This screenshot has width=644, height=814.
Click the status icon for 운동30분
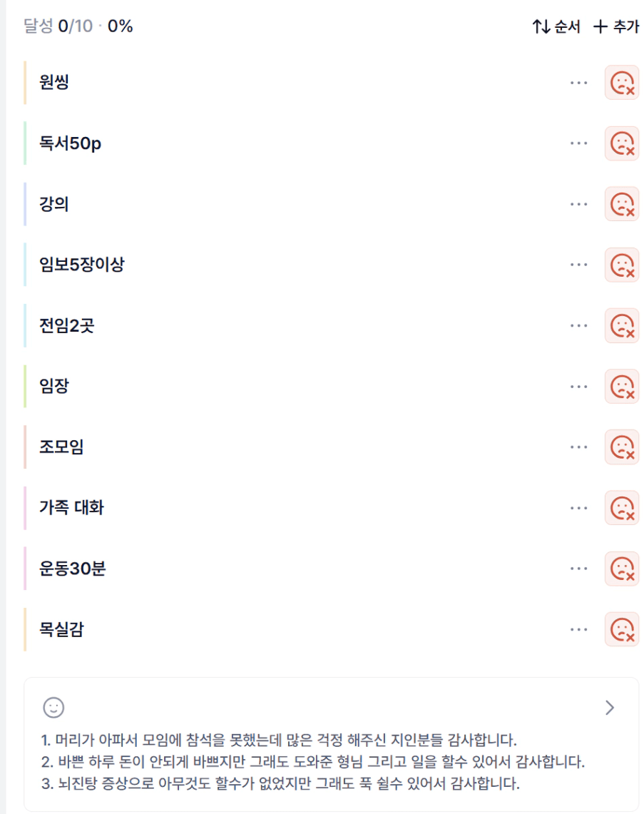[x=621, y=569]
